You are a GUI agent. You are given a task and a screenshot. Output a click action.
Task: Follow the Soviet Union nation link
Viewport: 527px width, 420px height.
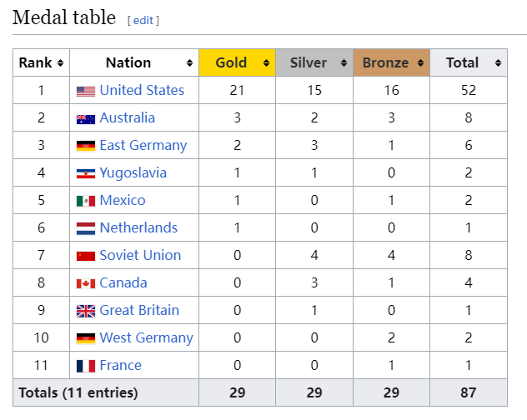tap(140, 255)
